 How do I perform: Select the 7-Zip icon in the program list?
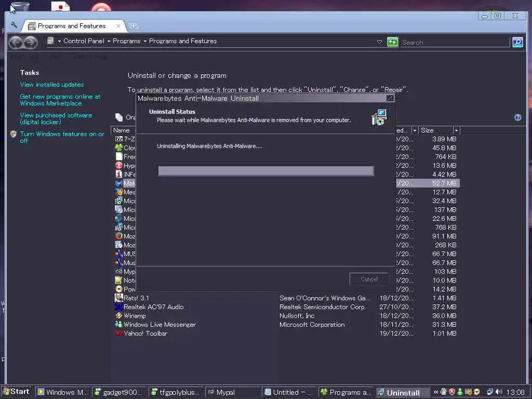coord(119,139)
